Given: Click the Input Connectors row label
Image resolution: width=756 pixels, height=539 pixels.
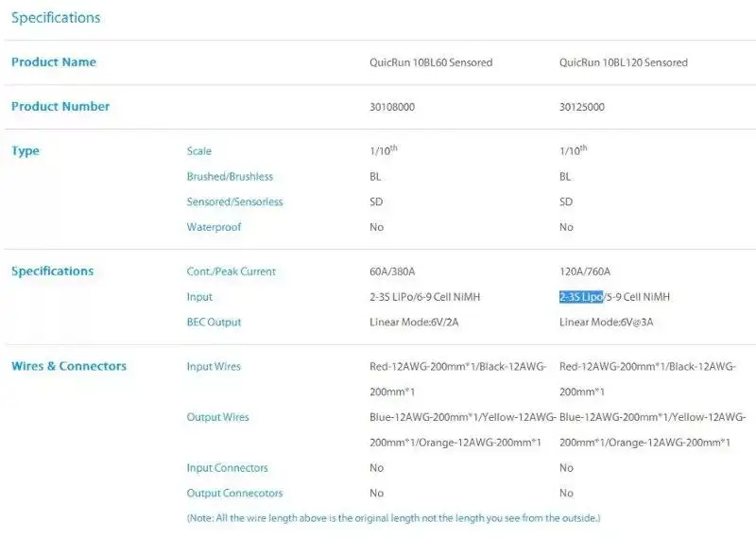Looking at the screenshot, I should [227, 468].
